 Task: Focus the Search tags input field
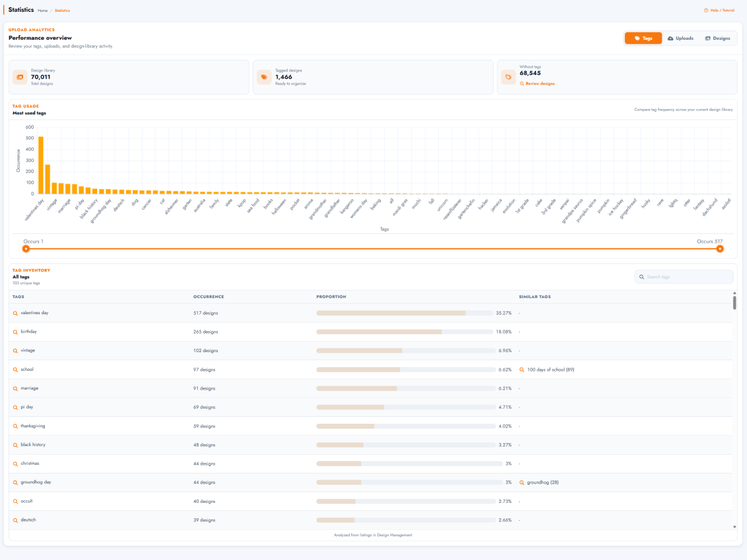click(x=684, y=277)
